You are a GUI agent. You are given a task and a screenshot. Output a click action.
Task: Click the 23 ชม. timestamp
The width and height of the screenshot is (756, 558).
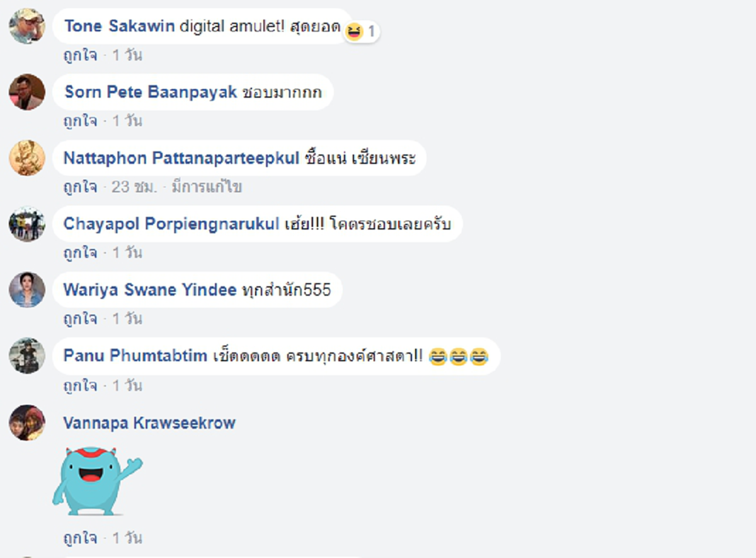click(134, 187)
